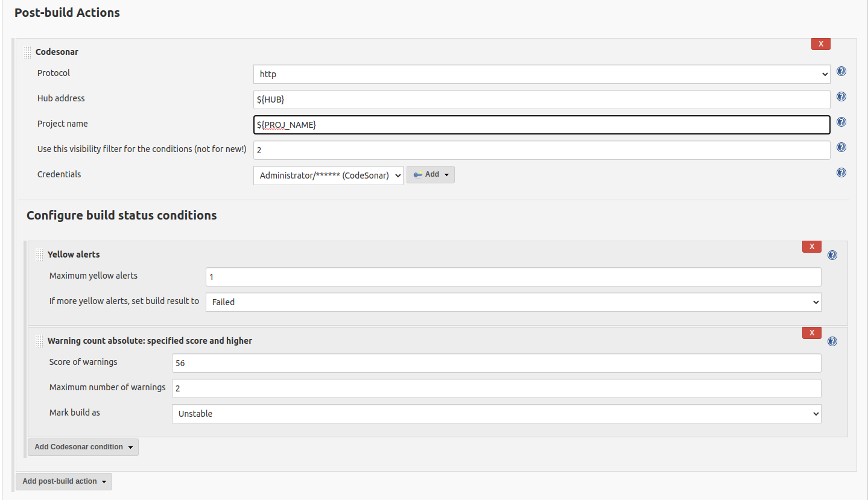This screenshot has height=500, width=868.
Task: Click the Project name label
Action: [63, 124]
